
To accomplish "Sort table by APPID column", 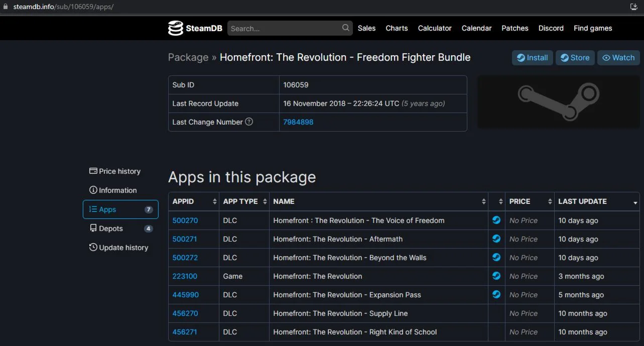I will [x=194, y=201].
